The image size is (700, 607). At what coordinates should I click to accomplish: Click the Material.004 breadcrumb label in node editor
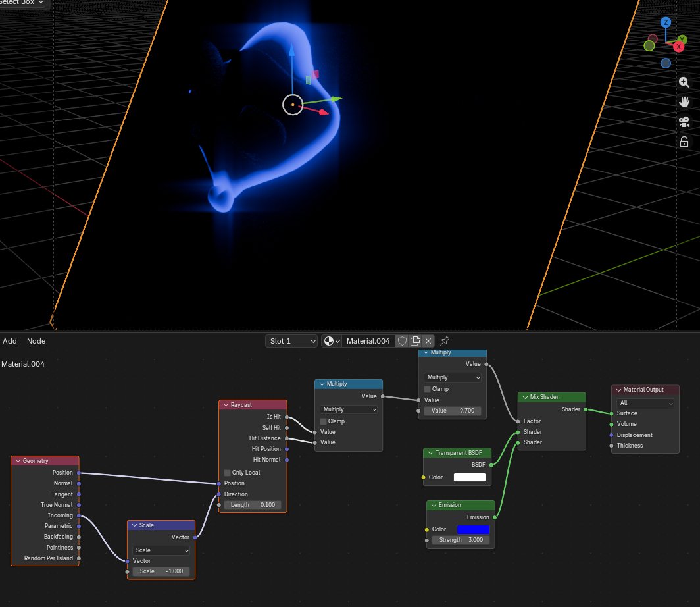[23, 365]
